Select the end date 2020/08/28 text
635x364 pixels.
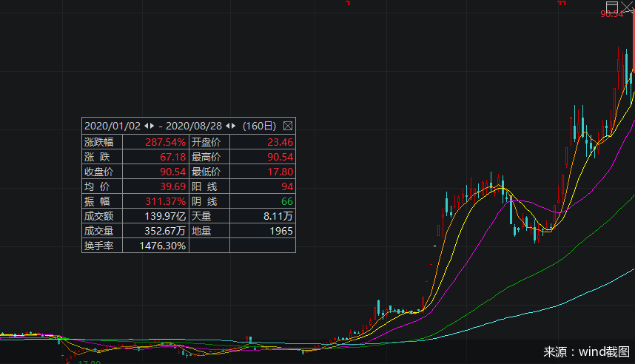pos(195,126)
